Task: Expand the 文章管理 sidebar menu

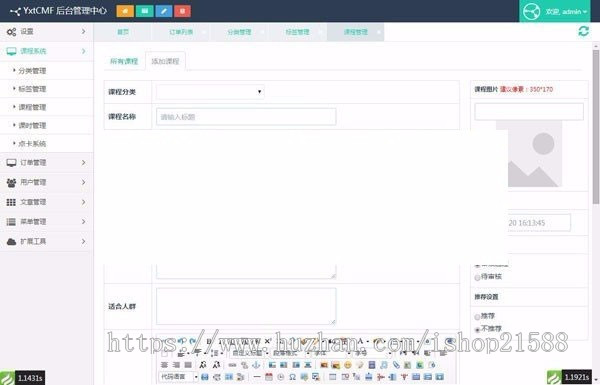Action: (x=46, y=202)
